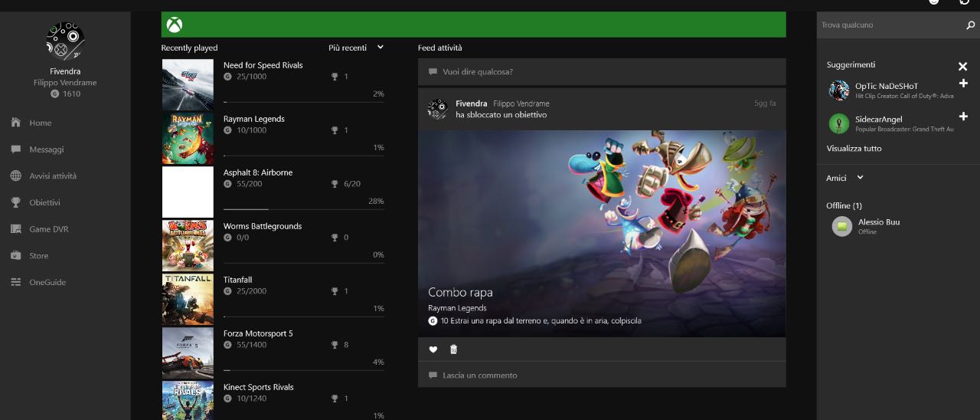Open OneGuide from sidebar
This screenshot has height=420, width=980.
click(38, 282)
